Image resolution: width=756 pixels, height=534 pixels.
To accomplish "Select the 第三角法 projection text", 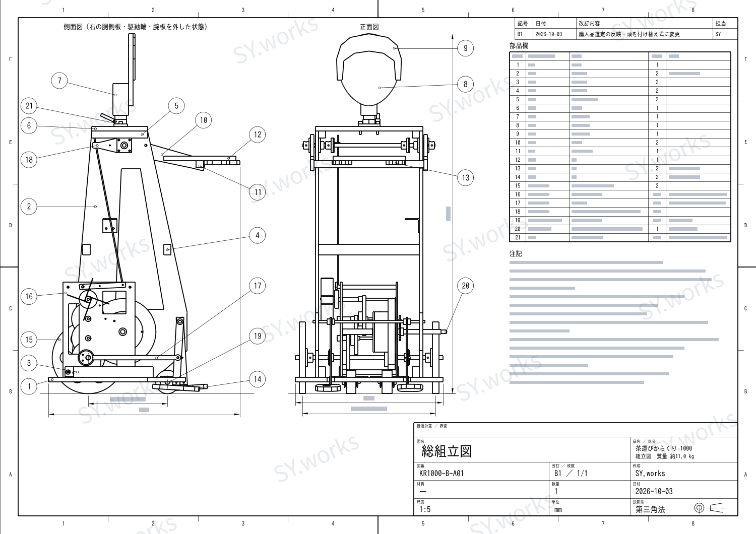I will coord(650,509).
